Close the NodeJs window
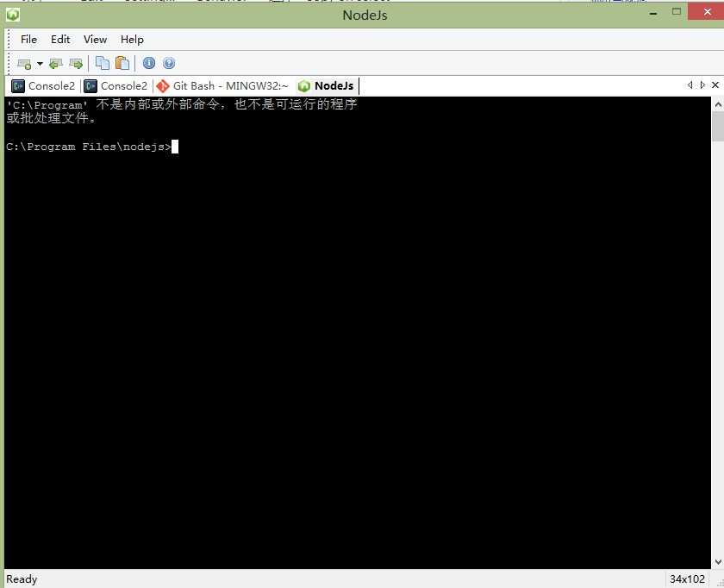Viewport: 724px width, 588px height. [x=706, y=12]
